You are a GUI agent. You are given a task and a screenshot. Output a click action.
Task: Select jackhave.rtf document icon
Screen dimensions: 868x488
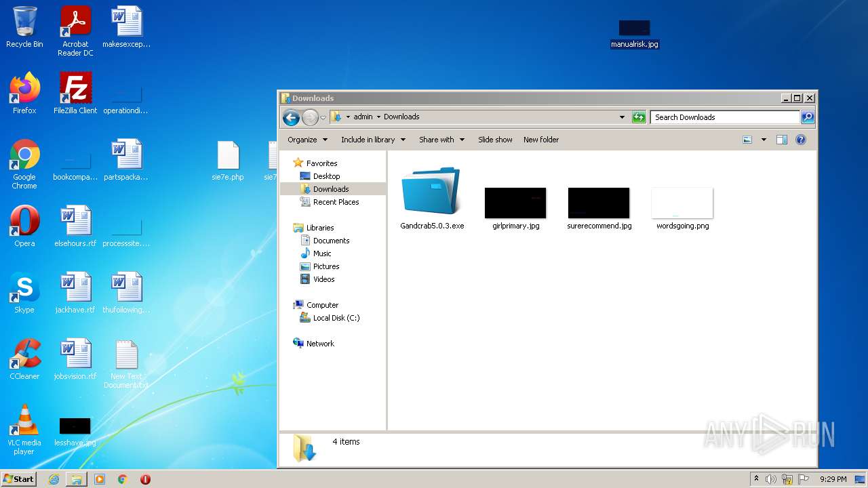pyautogui.click(x=75, y=293)
